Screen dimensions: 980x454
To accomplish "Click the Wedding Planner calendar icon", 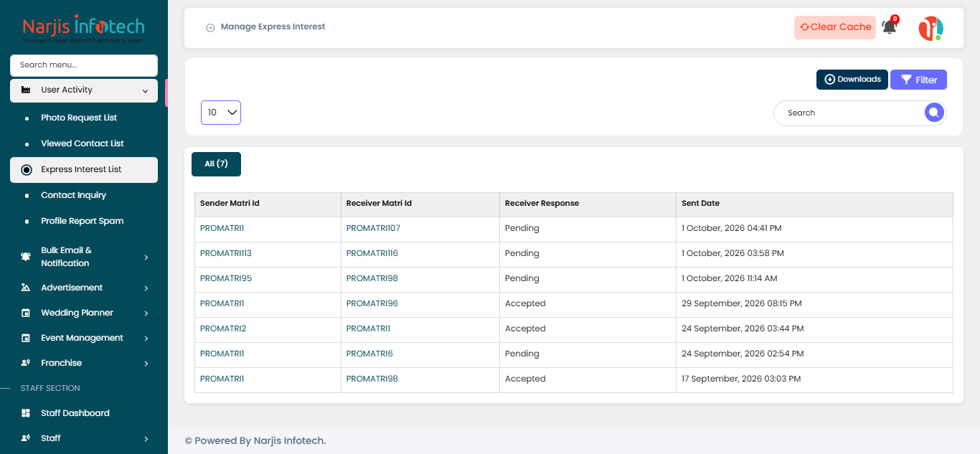I will point(26,313).
